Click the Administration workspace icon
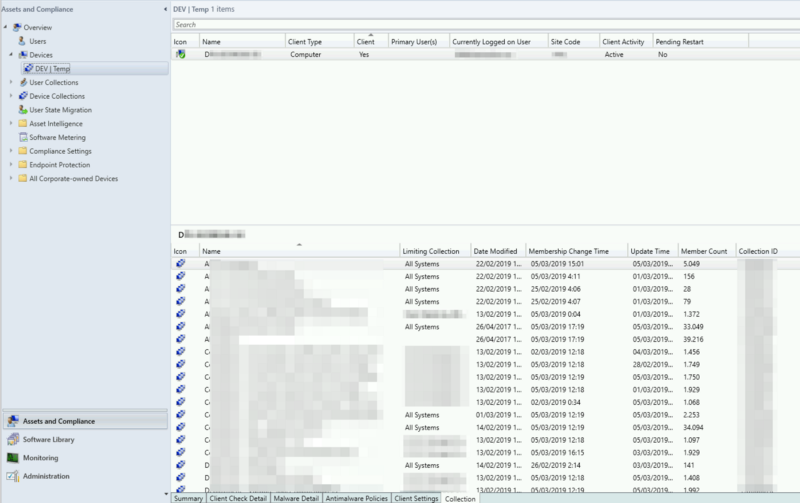 (13, 476)
